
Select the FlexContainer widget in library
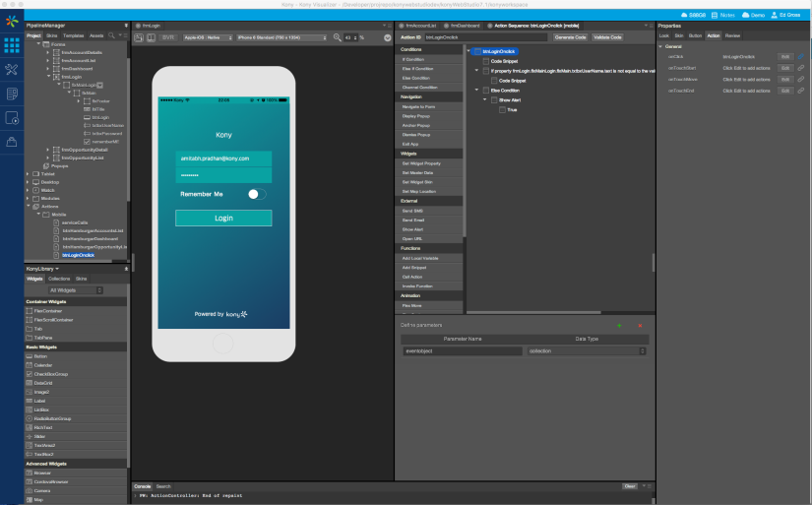pyautogui.click(x=76, y=311)
